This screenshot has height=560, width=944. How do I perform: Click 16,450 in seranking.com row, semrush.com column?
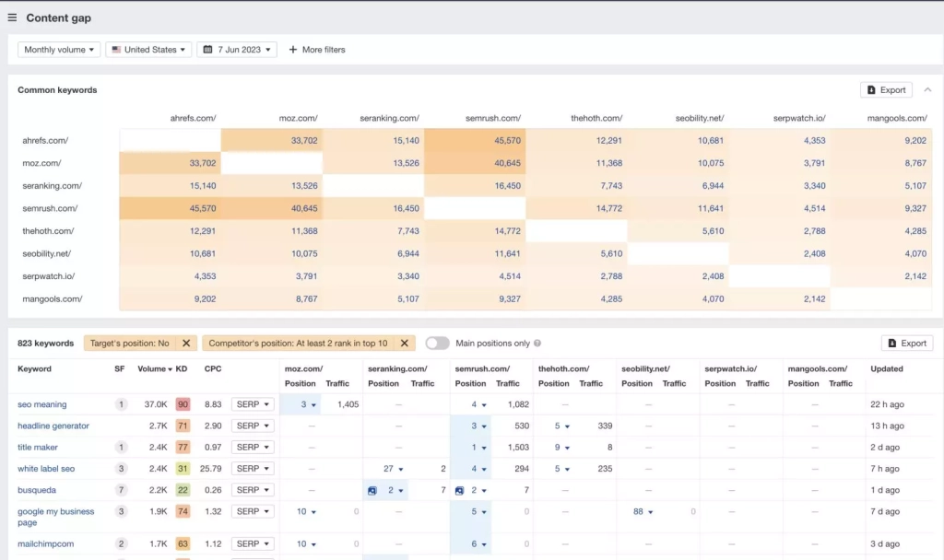click(x=508, y=186)
